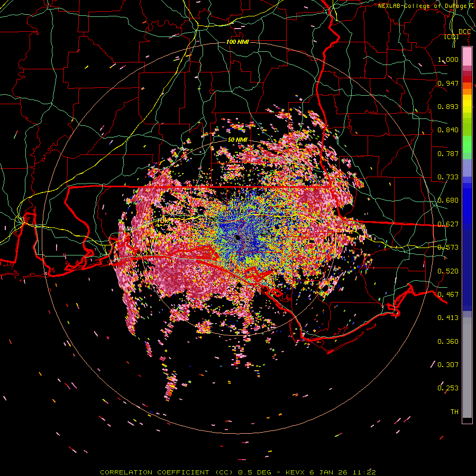Pick the gray lower color bar segment
The image size is (476, 476).
[467, 368]
